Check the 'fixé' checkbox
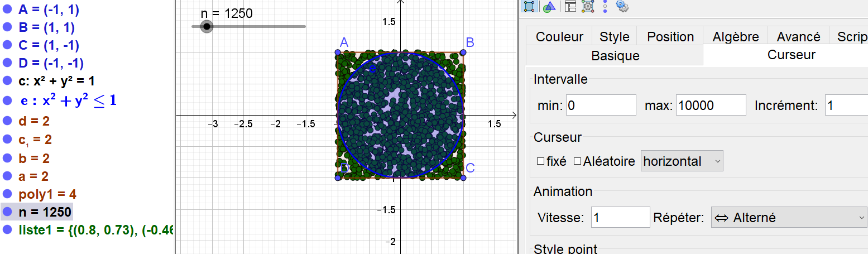868x254 pixels. tap(540, 161)
